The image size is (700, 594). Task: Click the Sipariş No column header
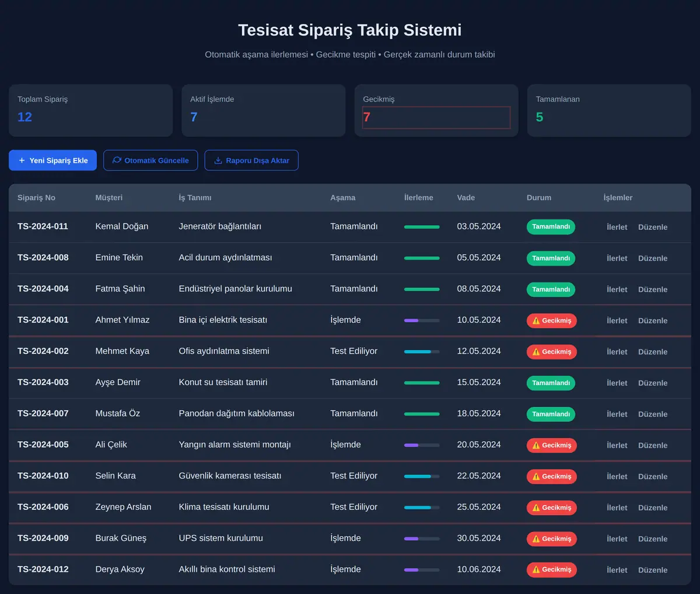[x=36, y=198]
